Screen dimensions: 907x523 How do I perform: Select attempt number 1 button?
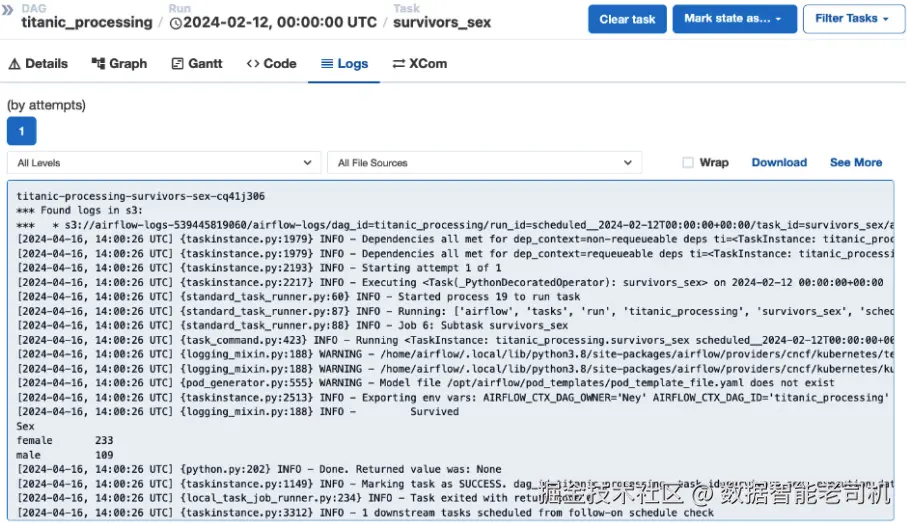coord(21,131)
